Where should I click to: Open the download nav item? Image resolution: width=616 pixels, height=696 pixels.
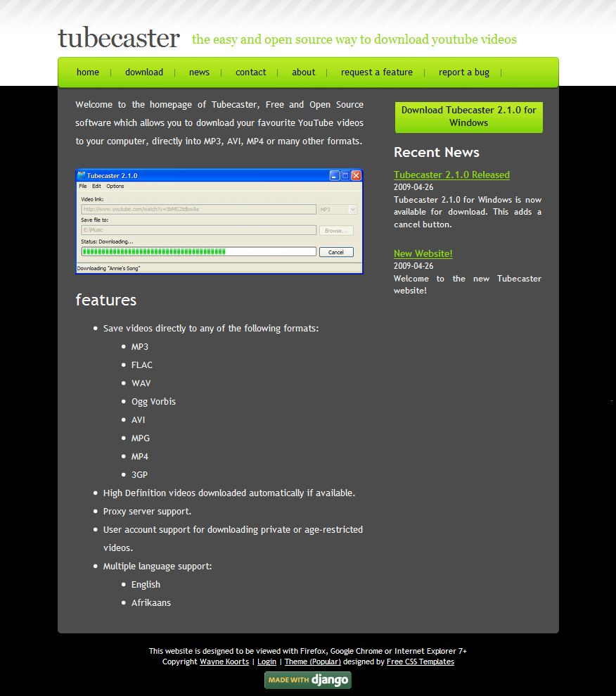click(144, 72)
